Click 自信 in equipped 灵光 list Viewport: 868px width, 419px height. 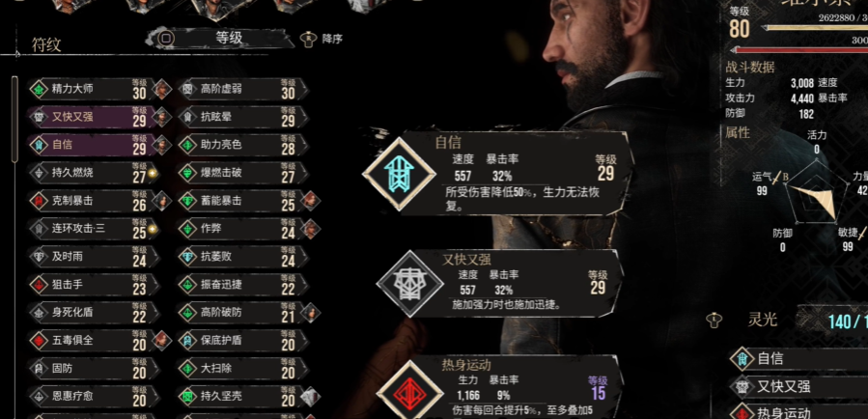[798, 359]
